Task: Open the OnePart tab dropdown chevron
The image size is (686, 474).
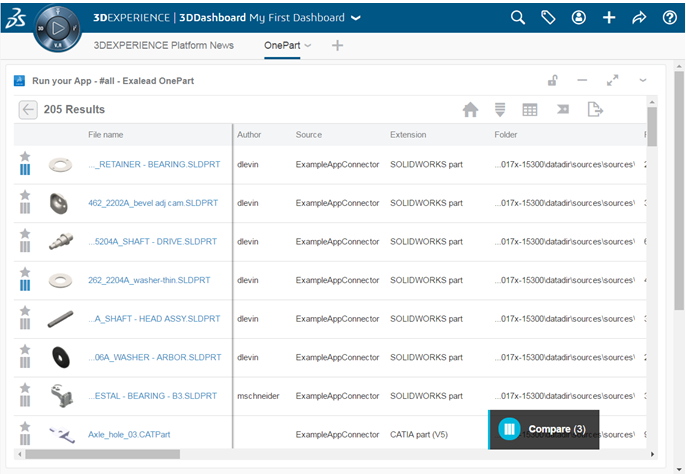Action: point(308,46)
